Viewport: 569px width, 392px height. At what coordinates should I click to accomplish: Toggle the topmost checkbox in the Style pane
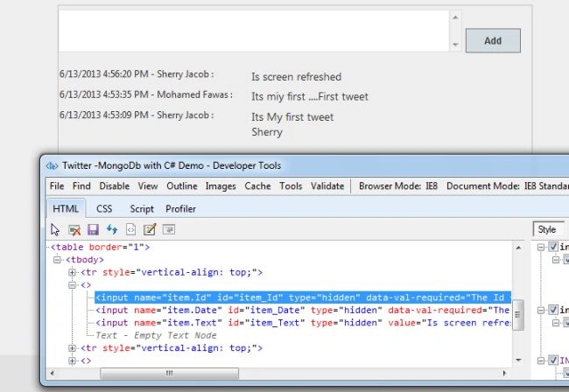(x=552, y=247)
